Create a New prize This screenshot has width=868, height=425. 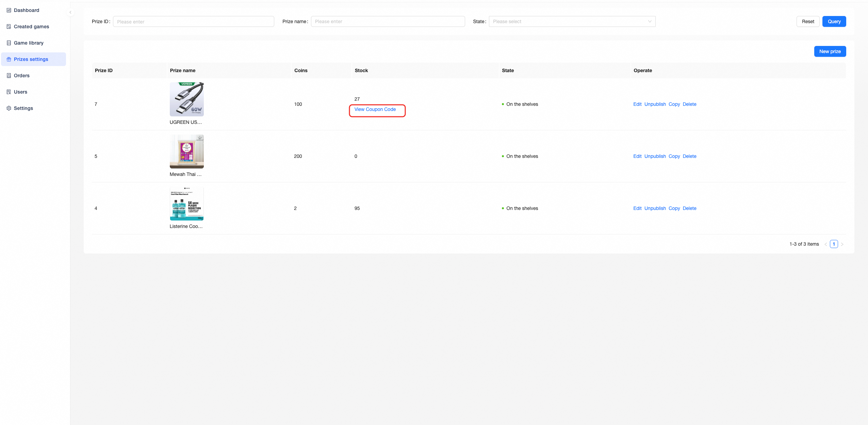[x=830, y=51]
